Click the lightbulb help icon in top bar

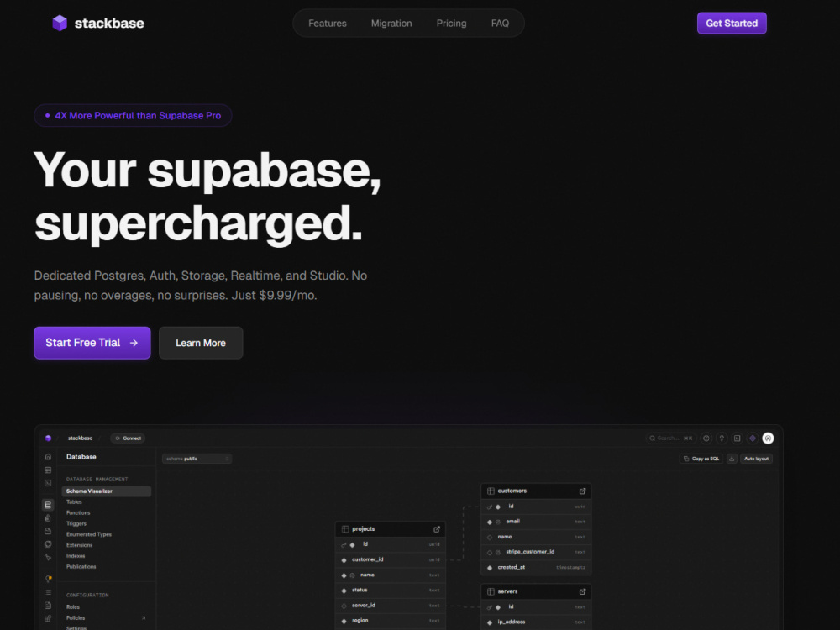[722, 438]
